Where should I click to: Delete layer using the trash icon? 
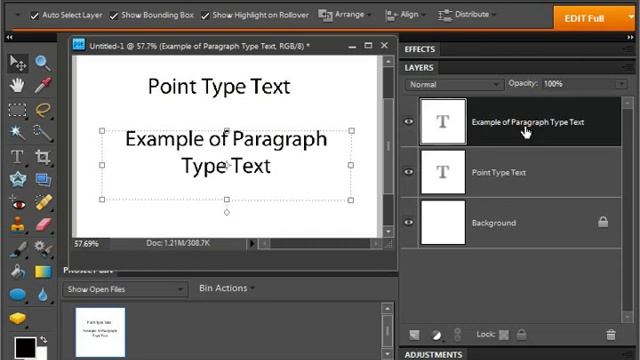point(611,335)
